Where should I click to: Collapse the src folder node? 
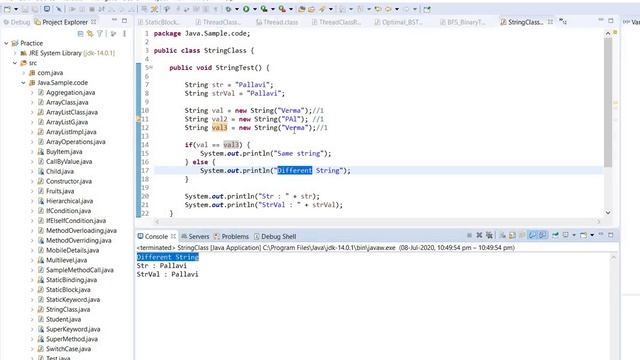15,63
